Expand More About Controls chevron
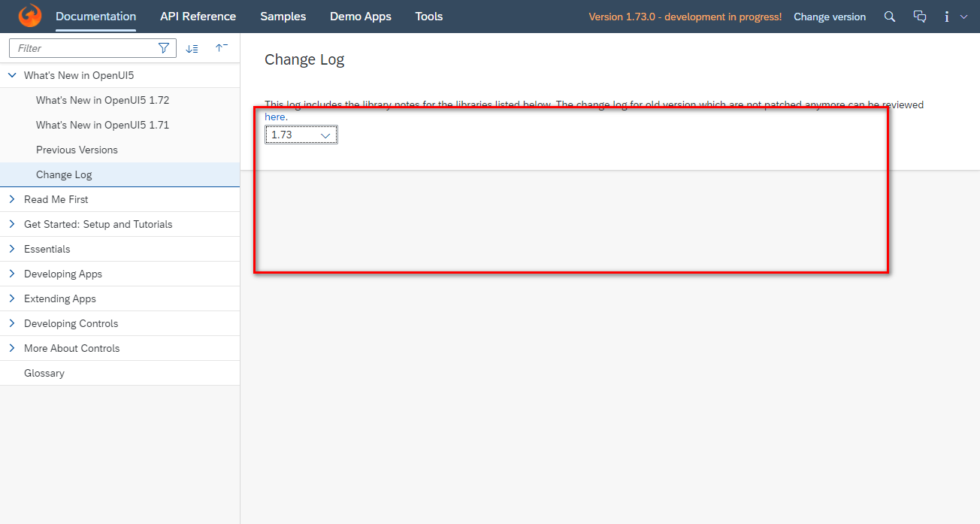The width and height of the screenshot is (980, 524). click(x=12, y=348)
